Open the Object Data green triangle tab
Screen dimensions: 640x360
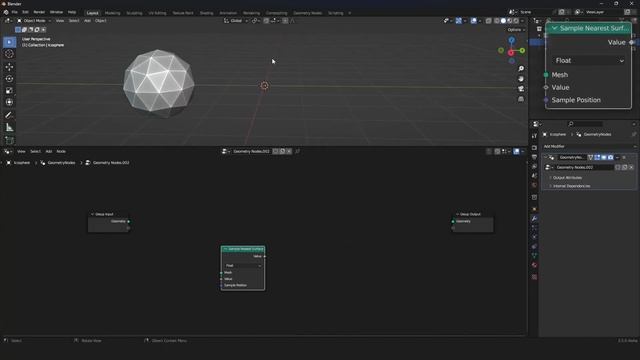[534, 256]
